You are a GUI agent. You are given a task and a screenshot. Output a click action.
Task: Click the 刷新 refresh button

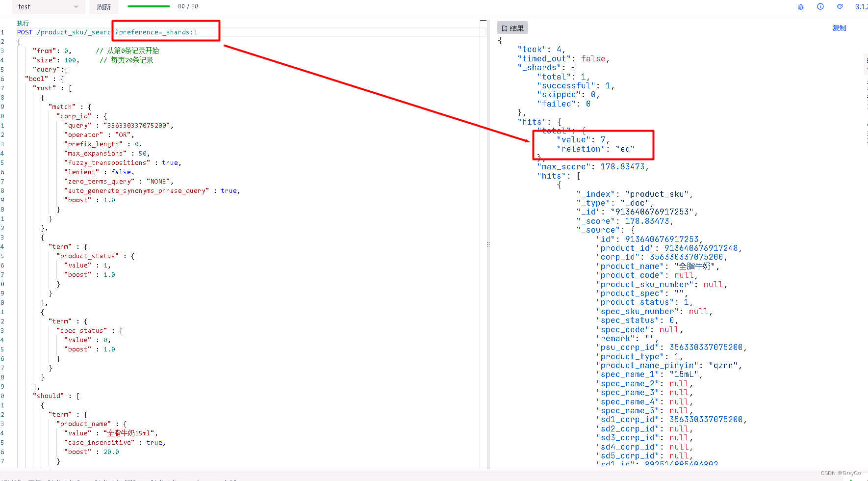click(x=103, y=7)
